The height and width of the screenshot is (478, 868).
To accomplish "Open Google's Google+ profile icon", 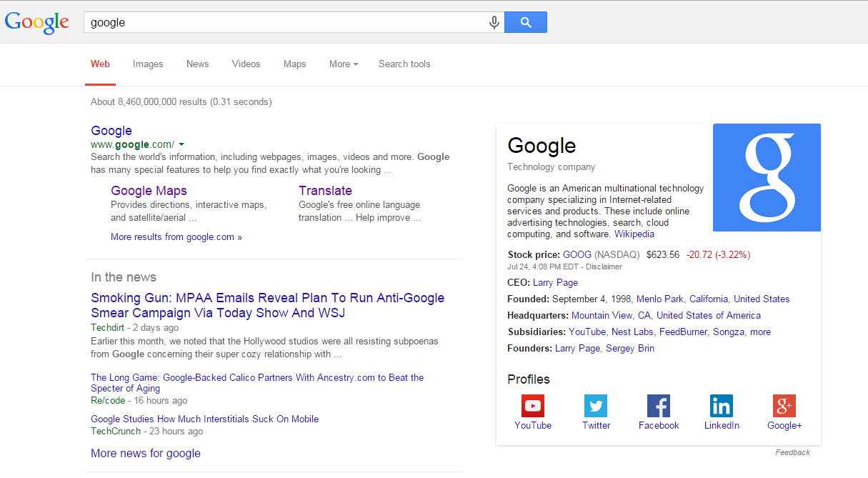I will (784, 405).
